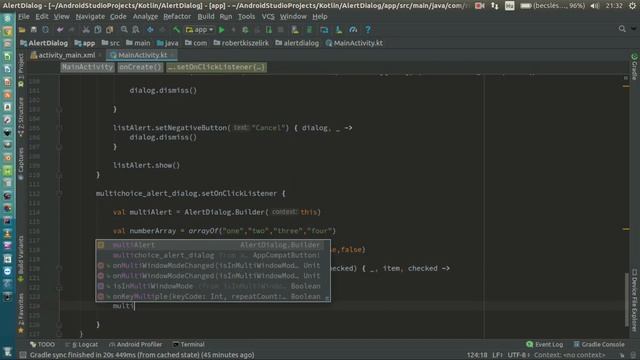
Task: Open the Window menu
Action: pos(293,17)
